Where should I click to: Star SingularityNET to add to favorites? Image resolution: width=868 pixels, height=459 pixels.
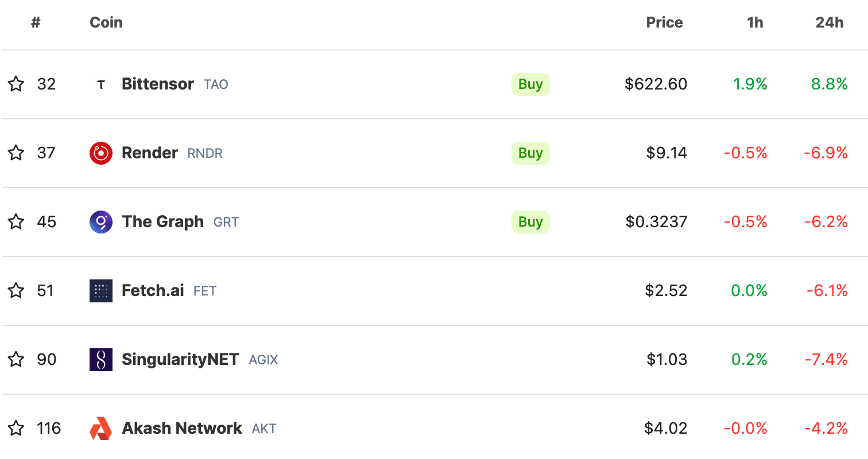[16, 359]
